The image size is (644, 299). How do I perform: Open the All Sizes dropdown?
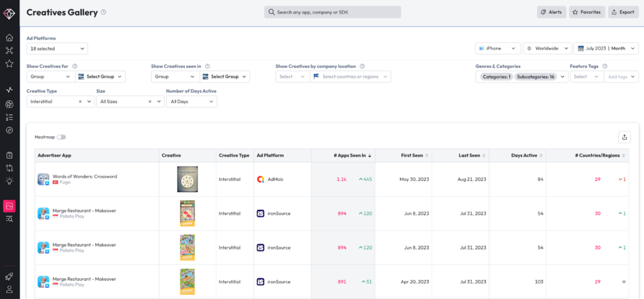click(130, 101)
